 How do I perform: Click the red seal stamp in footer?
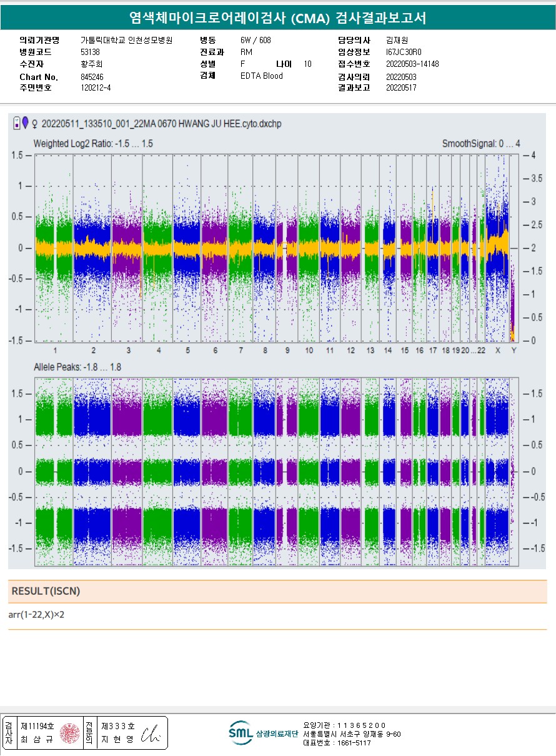[x=69, y=733]
